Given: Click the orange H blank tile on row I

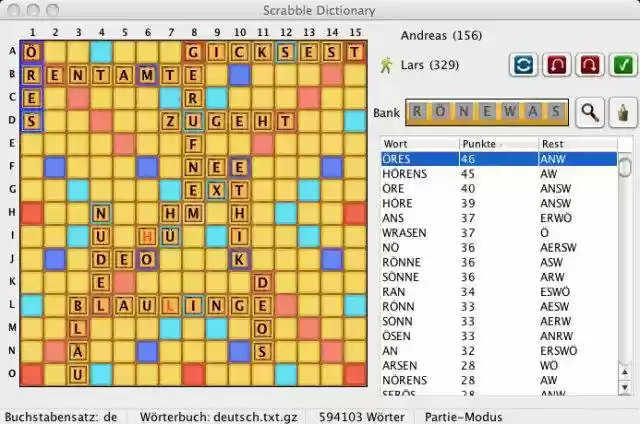Looking at the screenshot, I should tap(147, 236).
